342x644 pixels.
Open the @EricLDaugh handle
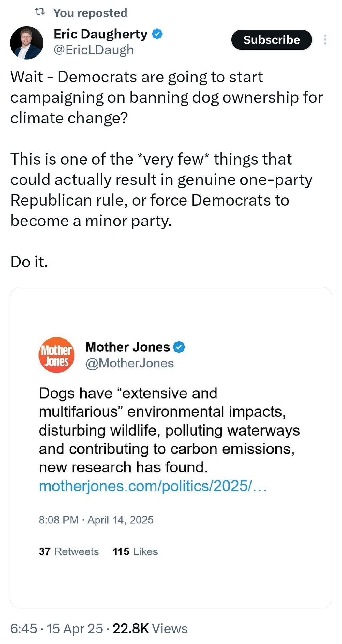click(94, 50)
